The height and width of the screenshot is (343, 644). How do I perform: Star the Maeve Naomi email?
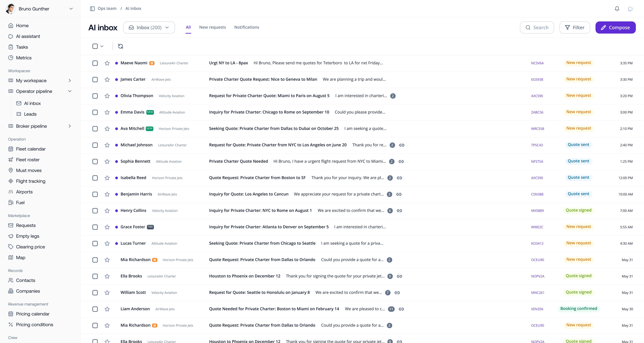coord(107,63)
